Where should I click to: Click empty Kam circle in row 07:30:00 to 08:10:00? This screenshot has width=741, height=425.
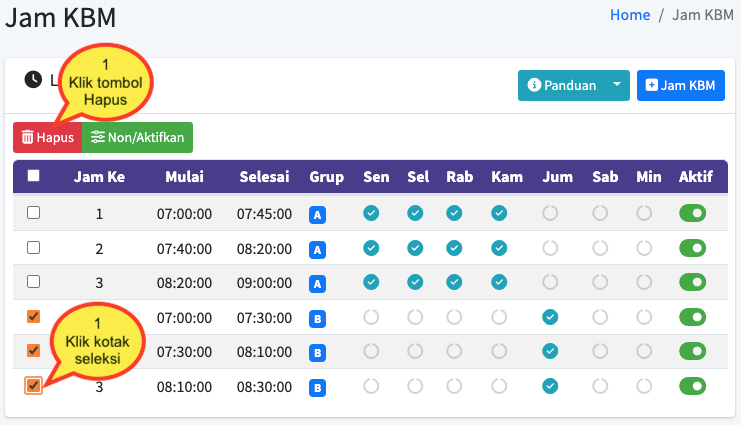point(499,351)
